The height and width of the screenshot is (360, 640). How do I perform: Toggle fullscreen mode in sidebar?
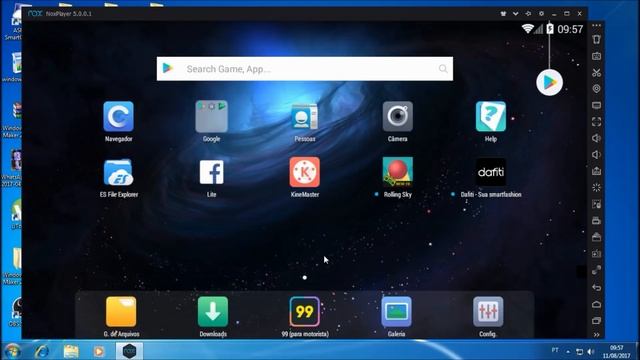tap(596, 122)
